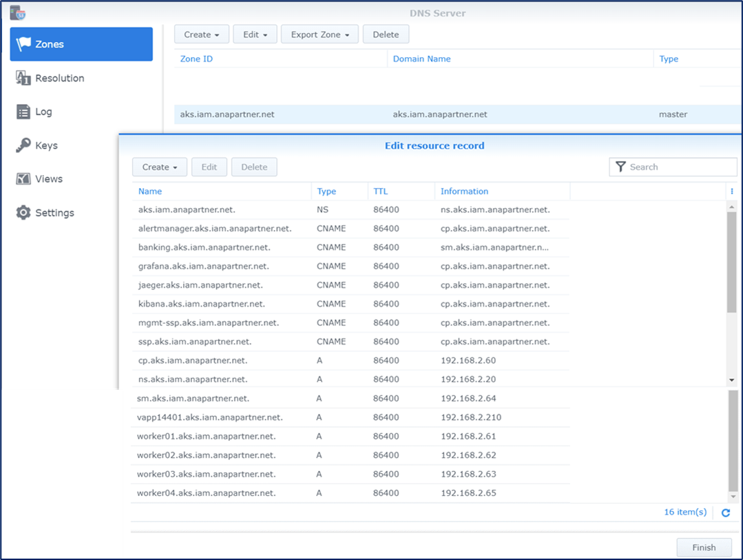The image size is (743, 560).
Task: Click the DNS Server app icon
Action: [18, 12]
